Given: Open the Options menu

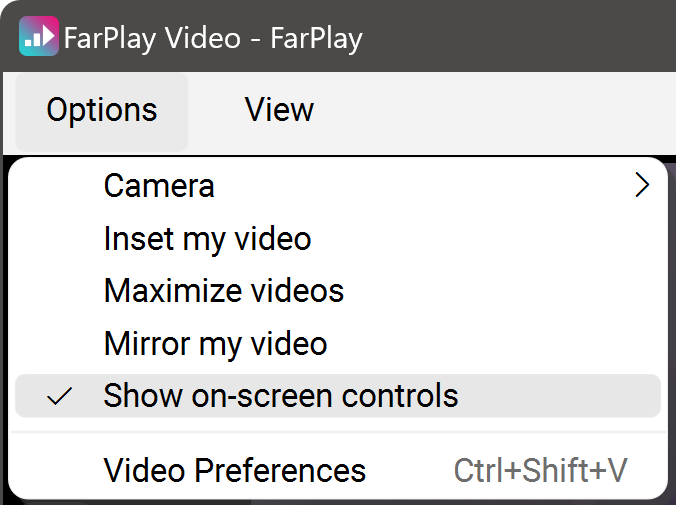Looking at the screenshot, I should pos(101,110).
